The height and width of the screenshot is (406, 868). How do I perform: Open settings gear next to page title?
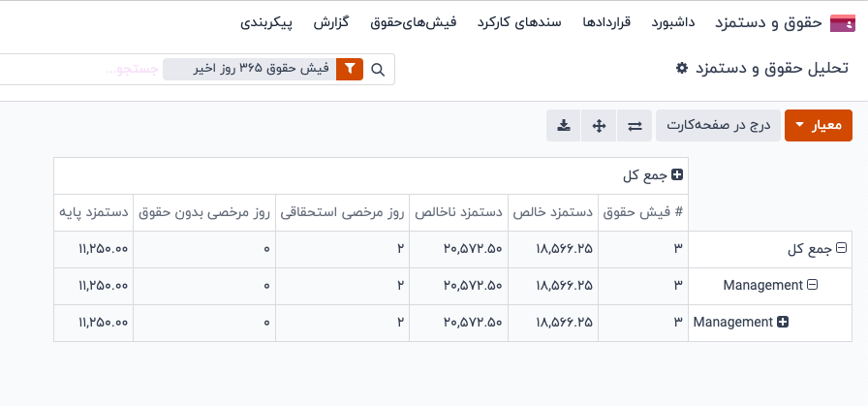pyautogui.click(x=682, y=69)
